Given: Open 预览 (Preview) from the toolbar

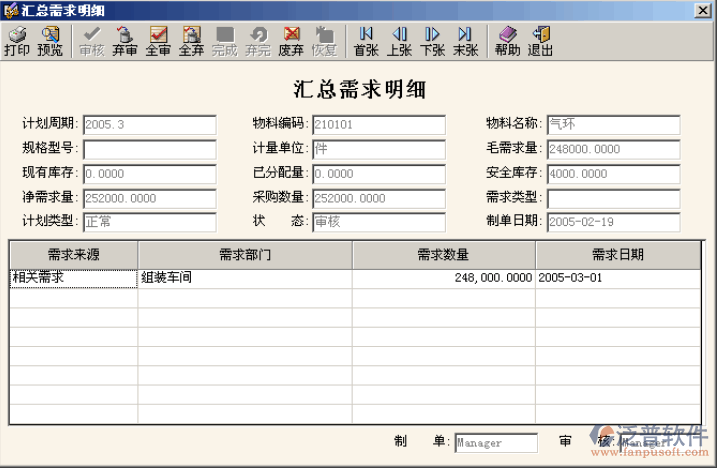Looking at the screenshot, I should click(50, 41).
